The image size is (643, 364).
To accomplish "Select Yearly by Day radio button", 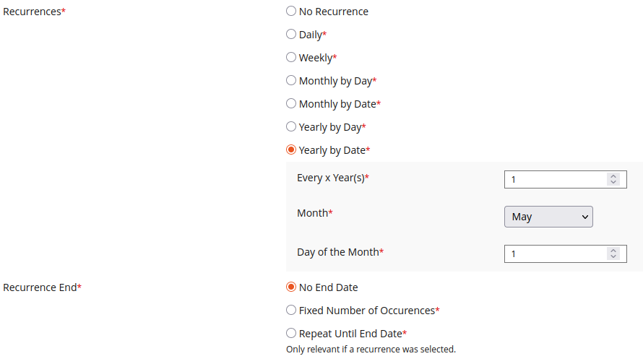I will (291, 126).
